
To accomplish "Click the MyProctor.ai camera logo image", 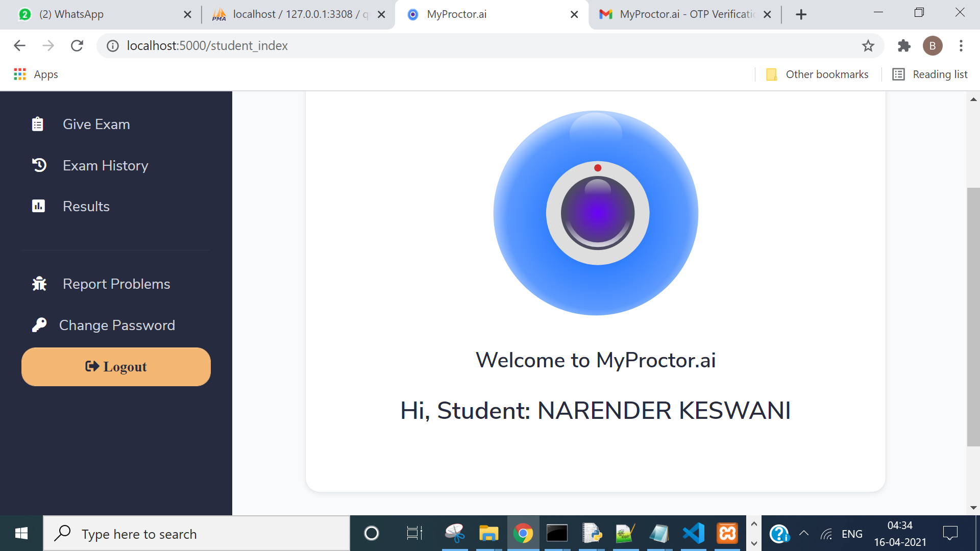I will 596,213.
